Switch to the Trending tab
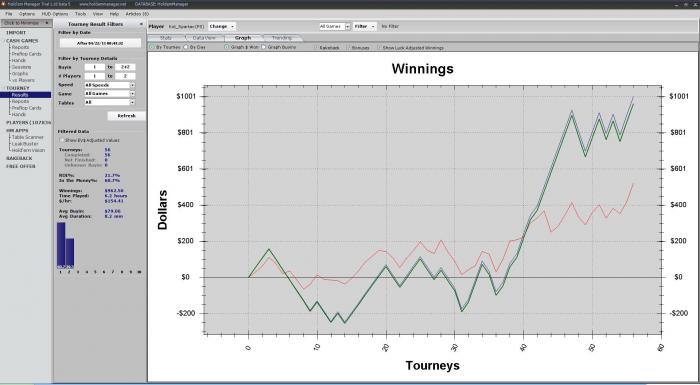 coord(282,38)
